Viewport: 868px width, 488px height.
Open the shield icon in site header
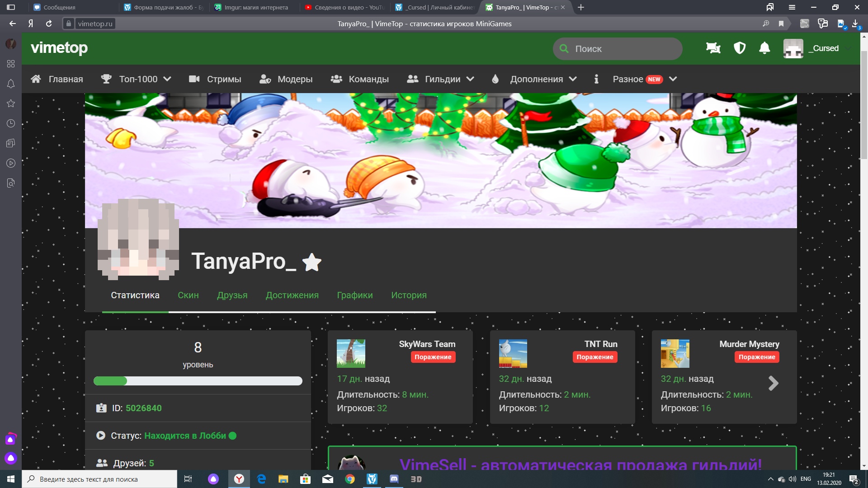point(740,48)
